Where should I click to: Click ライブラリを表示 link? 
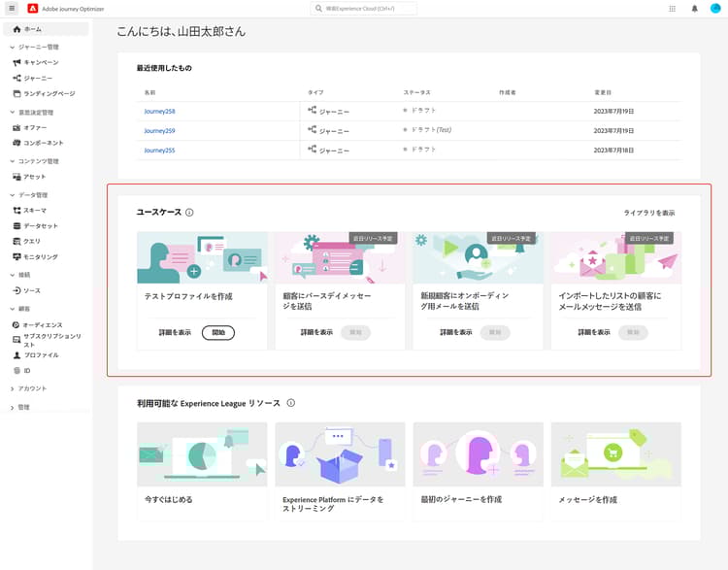(649, 213)
